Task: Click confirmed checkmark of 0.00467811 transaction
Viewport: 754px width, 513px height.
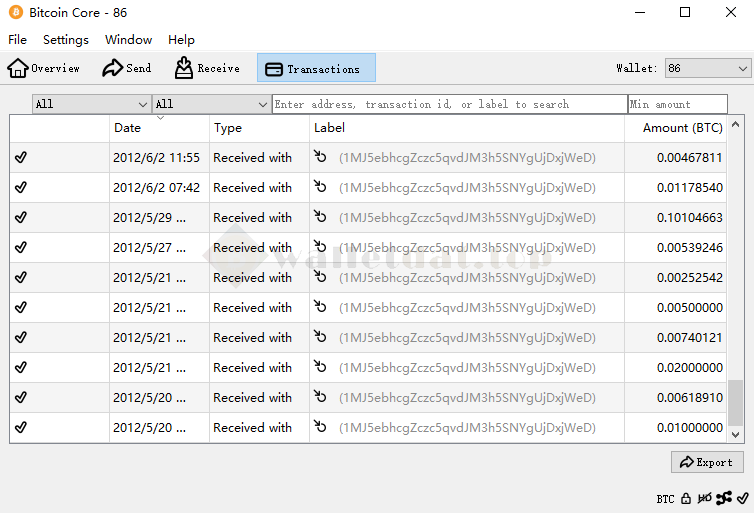Action: click(21, 158)
